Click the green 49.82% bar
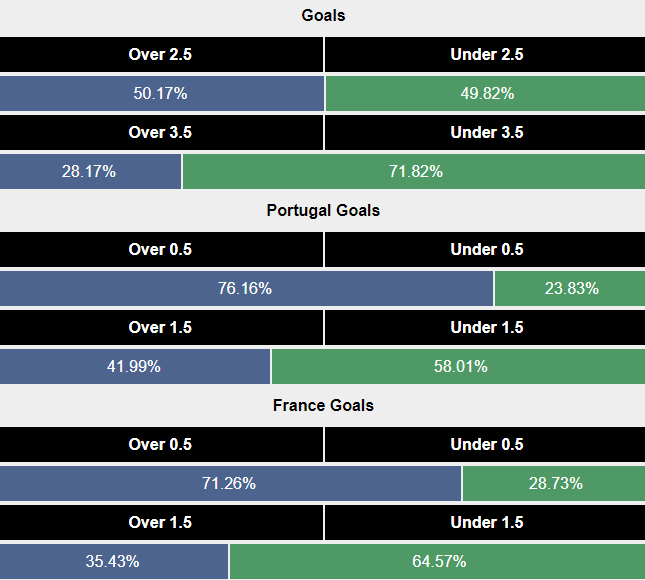645x580 pixels. pos(486,94)
